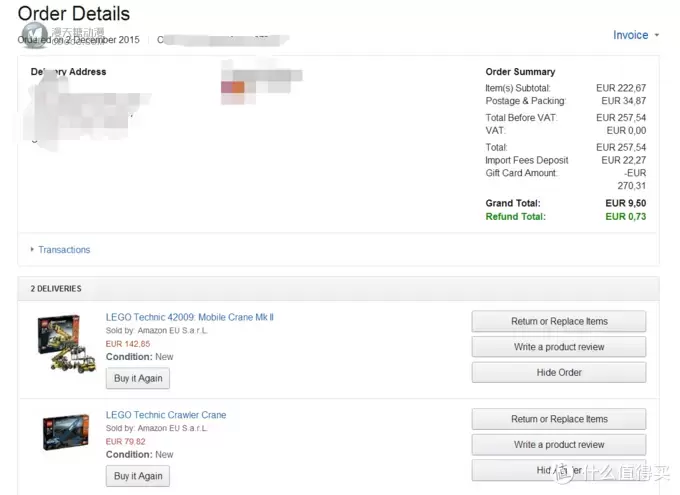Buy the Crawler Crane again
The height and width of the screenshot is (495, 680).
138,476
